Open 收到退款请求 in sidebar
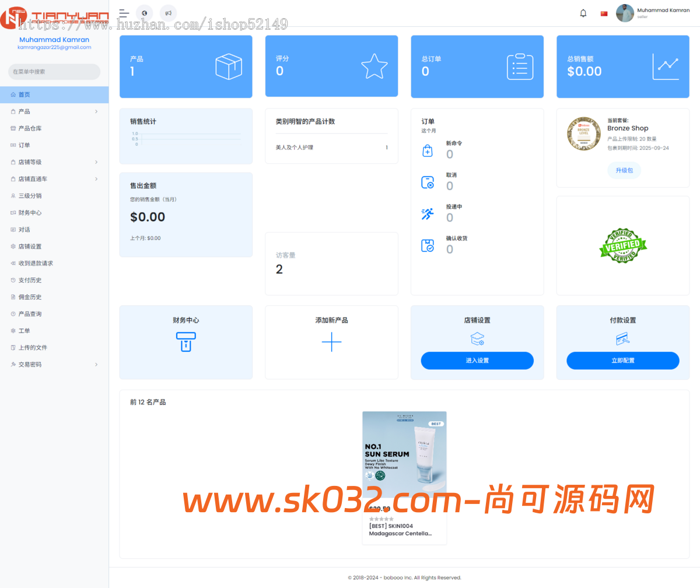The width and height of the screenshot is (700, 588). tap(54, 264)
